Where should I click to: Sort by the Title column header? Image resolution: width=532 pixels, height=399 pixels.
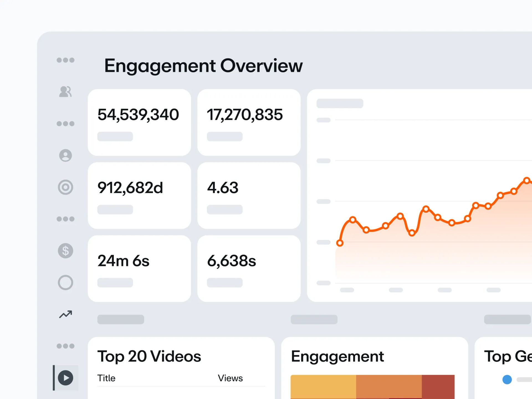pyautogui.click(x=106, y=378)
